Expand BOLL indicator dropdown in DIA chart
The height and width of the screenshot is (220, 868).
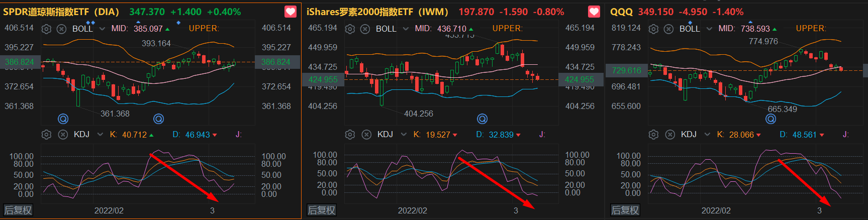point(102,29)
